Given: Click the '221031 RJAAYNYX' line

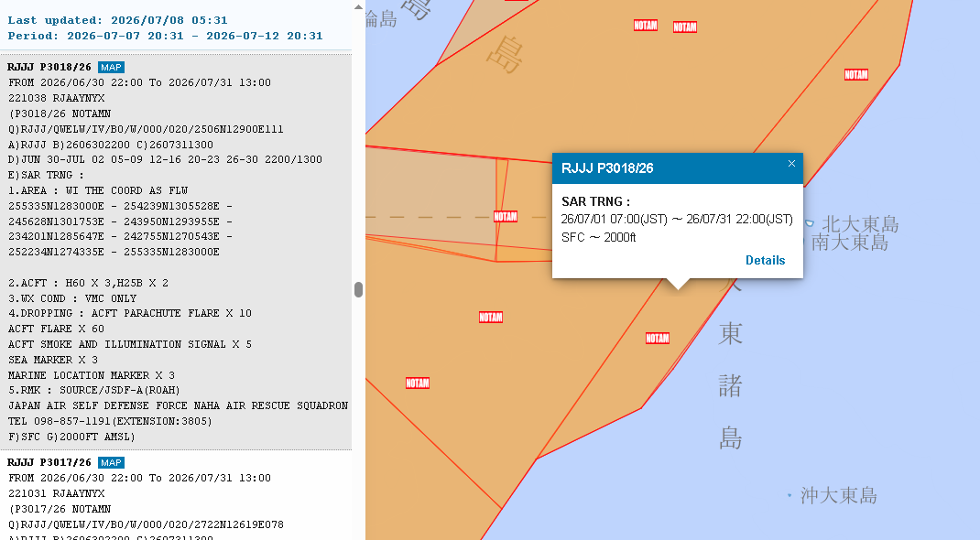Looking at the screenshot, I should coord(56,493).
